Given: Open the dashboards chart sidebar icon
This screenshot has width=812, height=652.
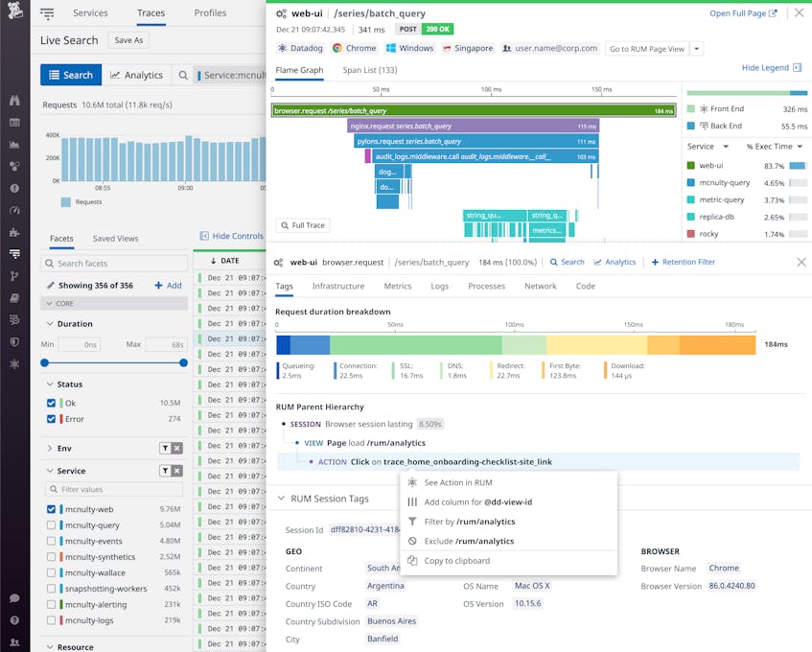Looking at the screenshot, I should pyautogui.click(x=14, y=145).
